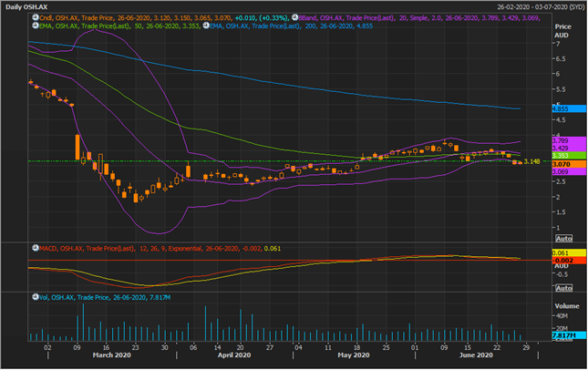
Task: Click the 1.5 price axis label
Action: 561,212
